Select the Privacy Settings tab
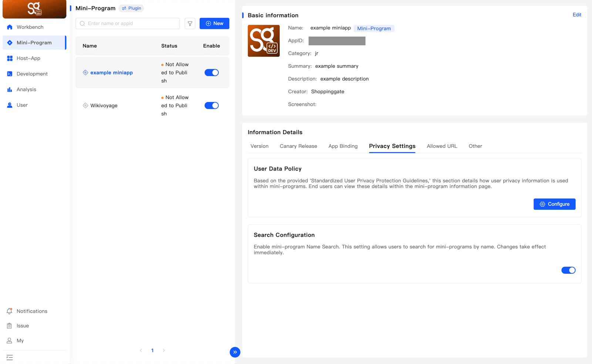The width and height of the screenshot is (592, 364). pyautogui.click(x=392, y=146)
